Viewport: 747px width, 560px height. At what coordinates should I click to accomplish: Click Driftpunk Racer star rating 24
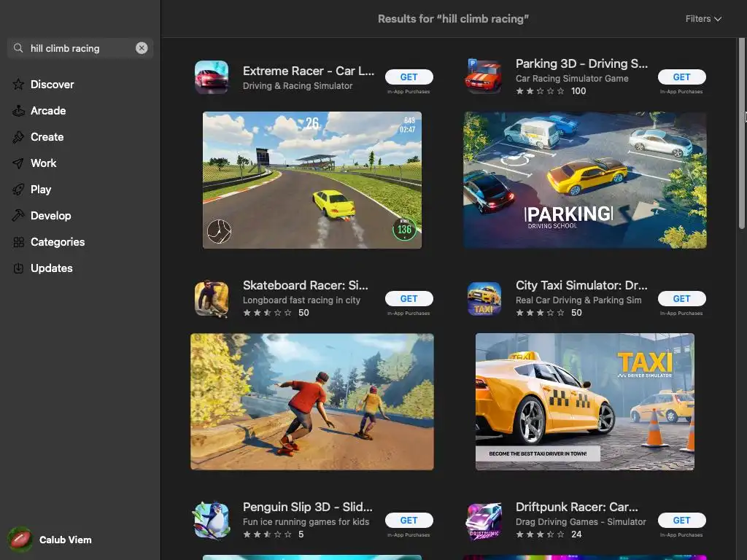(549, 534)
